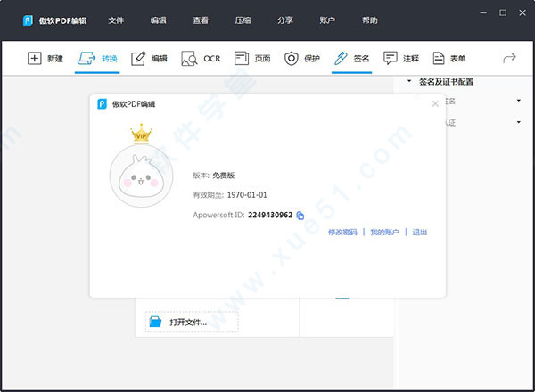This screenshot has width=535, height=392.
Task: Click the 签名及证书配置 panel heading
Action: point(446,82)
